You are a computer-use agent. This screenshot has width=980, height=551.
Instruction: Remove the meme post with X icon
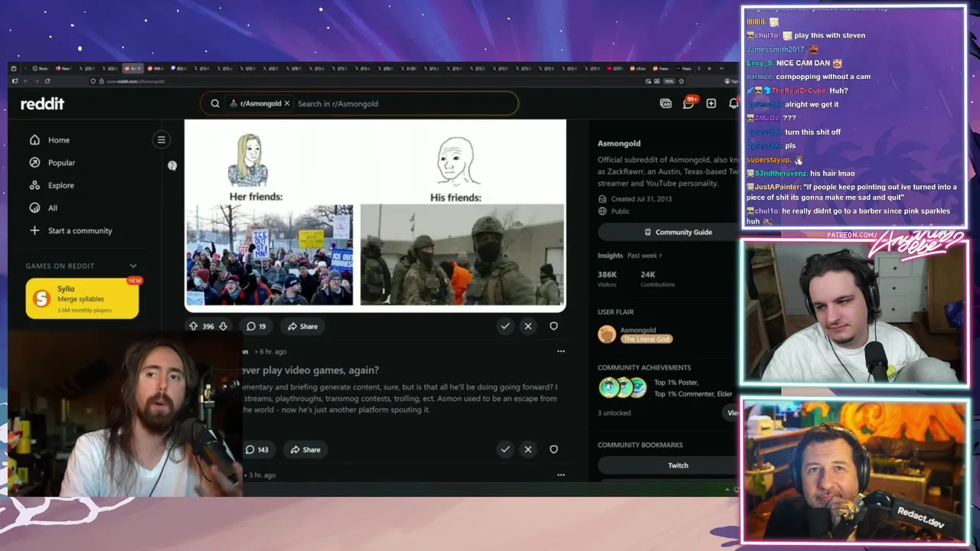click(x=528, y=326)
